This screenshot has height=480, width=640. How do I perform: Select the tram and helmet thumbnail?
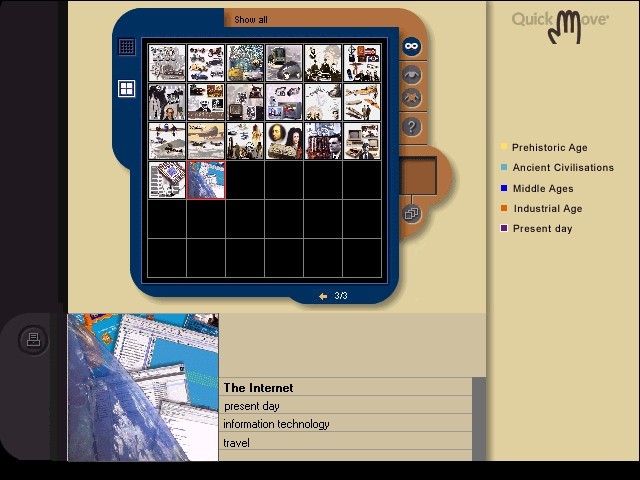(284, 63)
